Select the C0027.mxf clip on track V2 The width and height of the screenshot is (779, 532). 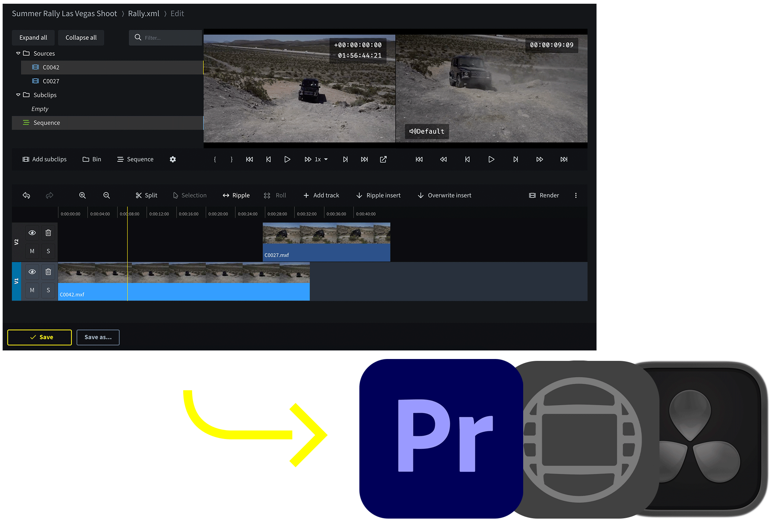[x=327, y=242]
